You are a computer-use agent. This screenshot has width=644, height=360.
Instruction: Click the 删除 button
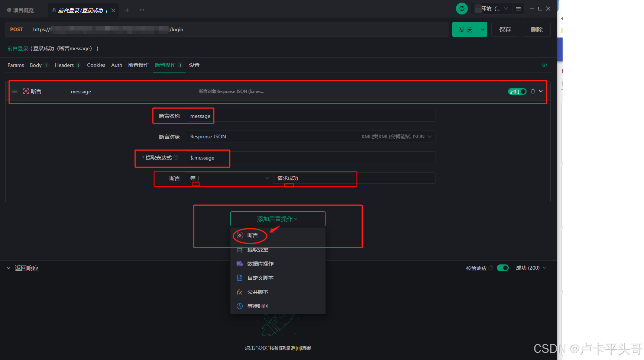coord(537,29)
